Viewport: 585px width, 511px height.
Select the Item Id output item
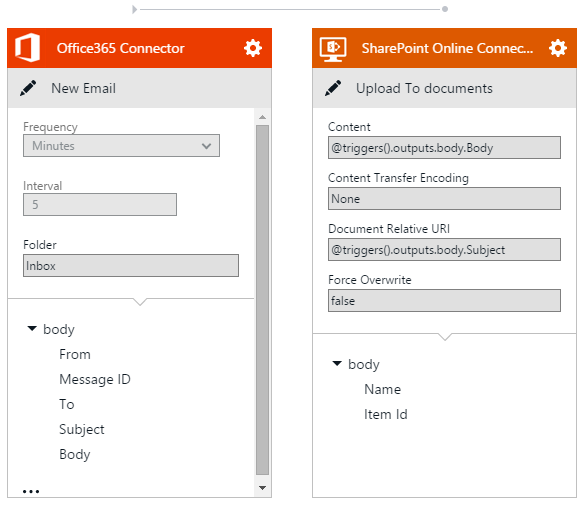(x=385, y=414)
